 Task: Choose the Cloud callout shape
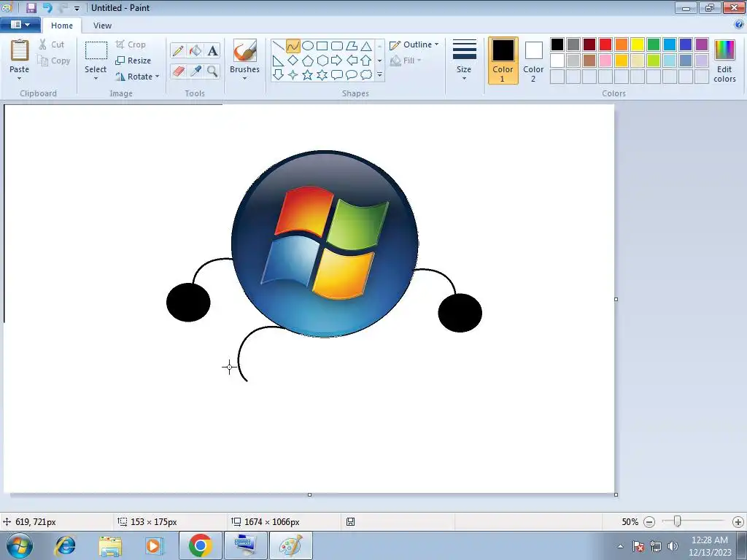(366, 75)
